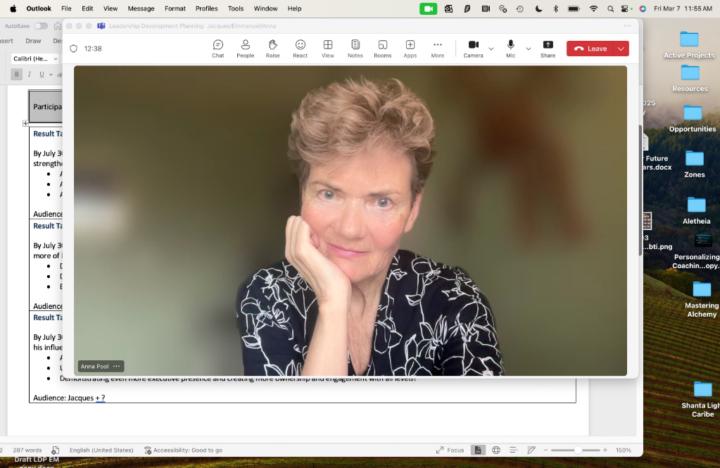720x468 pixels.
Task: Switch to Outline view in Word
Action: point(513,450)
